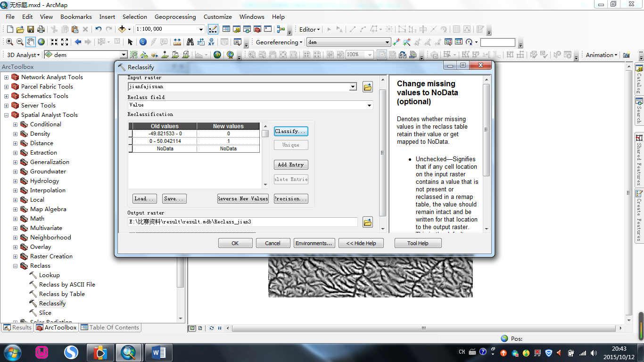Image resolution: width=644 pixels, height=362 pixels.
Task: Open the File menu
Action: pyautogui.click(x=10, y=16)
